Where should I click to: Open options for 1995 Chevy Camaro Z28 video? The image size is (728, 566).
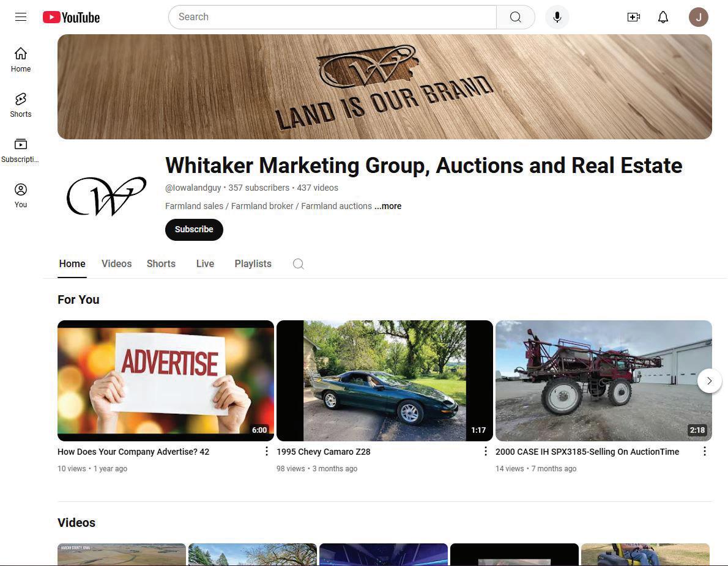(486, 451)
